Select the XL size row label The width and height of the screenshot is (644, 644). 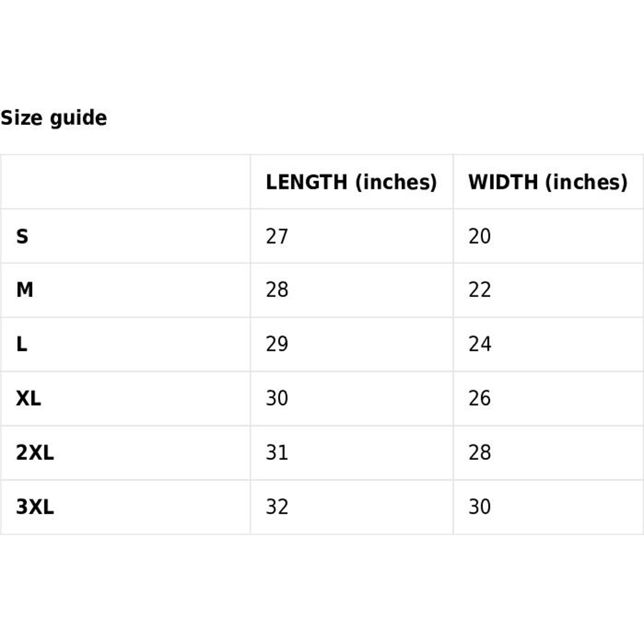(x=28, y=399)
